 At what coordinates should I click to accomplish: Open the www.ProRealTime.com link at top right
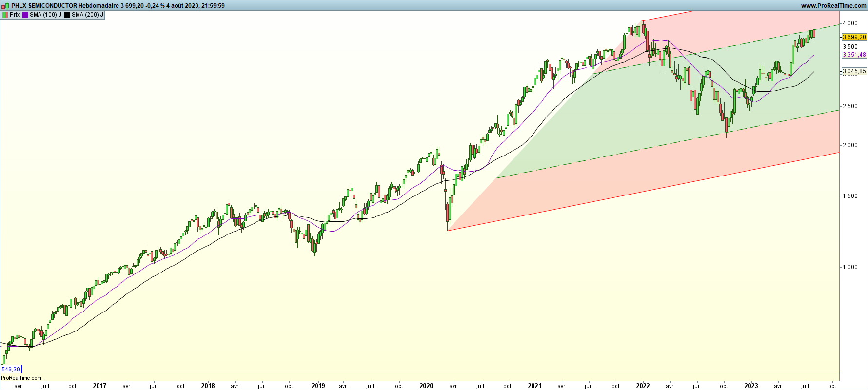click(x=833, y=6)
